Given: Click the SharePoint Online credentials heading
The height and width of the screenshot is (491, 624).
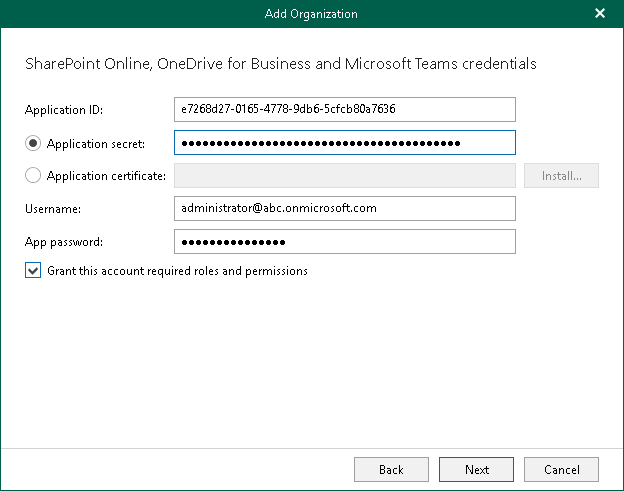Looking at the screenshot, I should 281,64.
